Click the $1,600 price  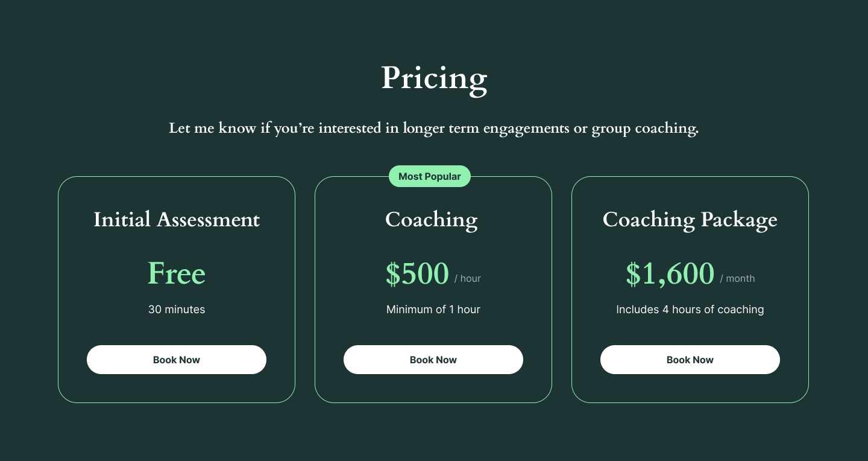pyautogui.click(x=670, y=274)
